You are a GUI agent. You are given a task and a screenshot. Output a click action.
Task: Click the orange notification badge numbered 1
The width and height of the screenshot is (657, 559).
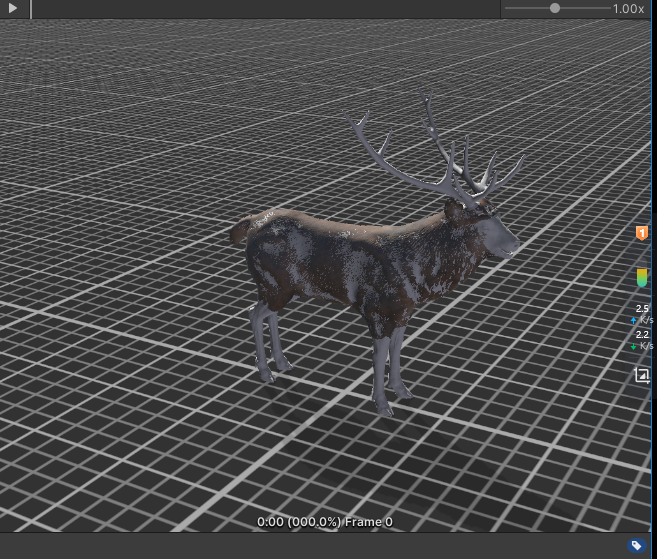pos(641,233)
